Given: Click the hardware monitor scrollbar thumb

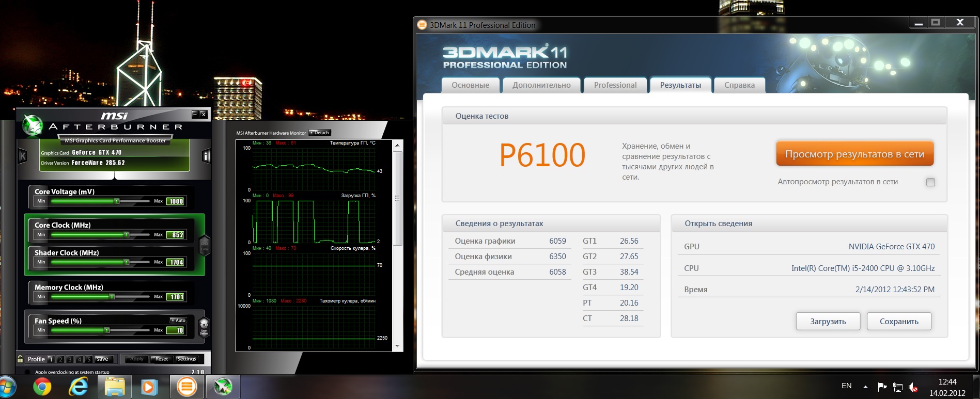Looking at the screenshot, I should click(397, 198).
